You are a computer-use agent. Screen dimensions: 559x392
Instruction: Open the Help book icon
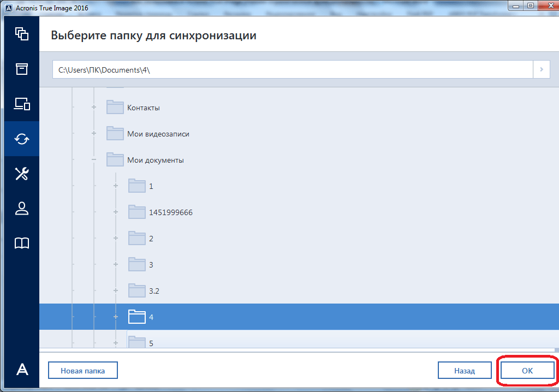[22, 243]
